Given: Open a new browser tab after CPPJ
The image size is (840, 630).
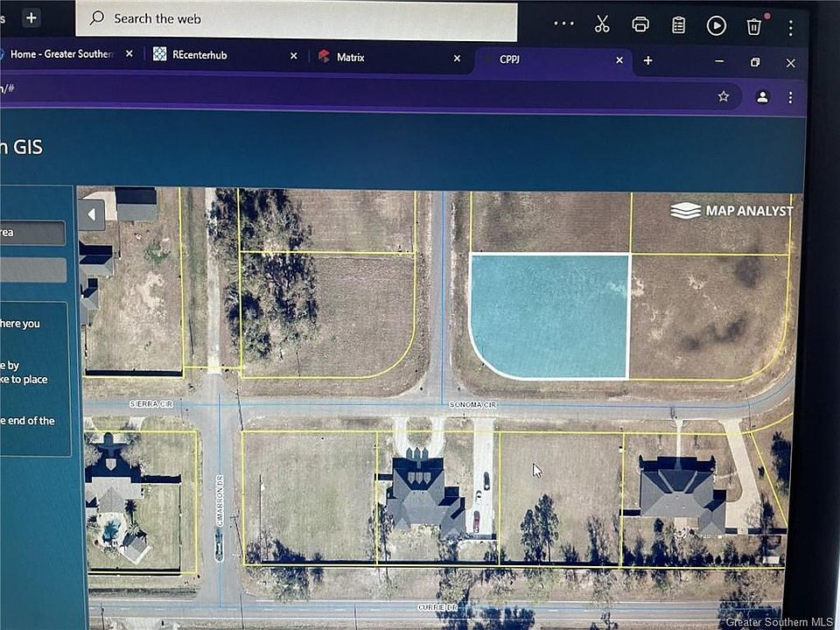Looking at the screenshot, I should [x=647, y=60].
